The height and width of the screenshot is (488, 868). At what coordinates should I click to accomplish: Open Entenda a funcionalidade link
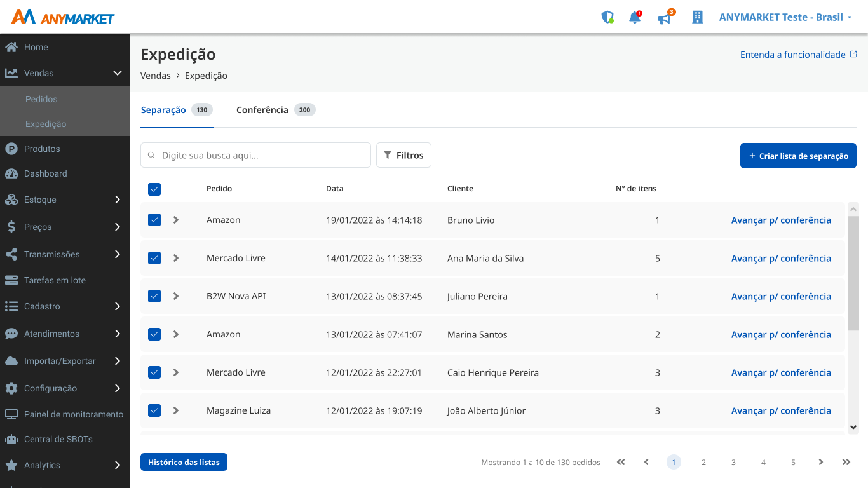click(x=799, y=55)
